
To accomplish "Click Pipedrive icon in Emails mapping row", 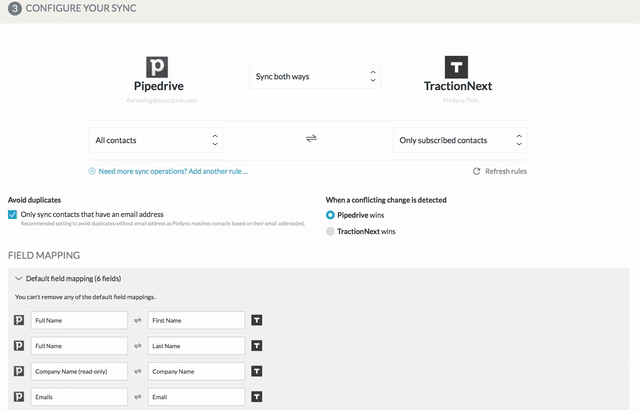I will pyautogui.click(x=19, y=397).
